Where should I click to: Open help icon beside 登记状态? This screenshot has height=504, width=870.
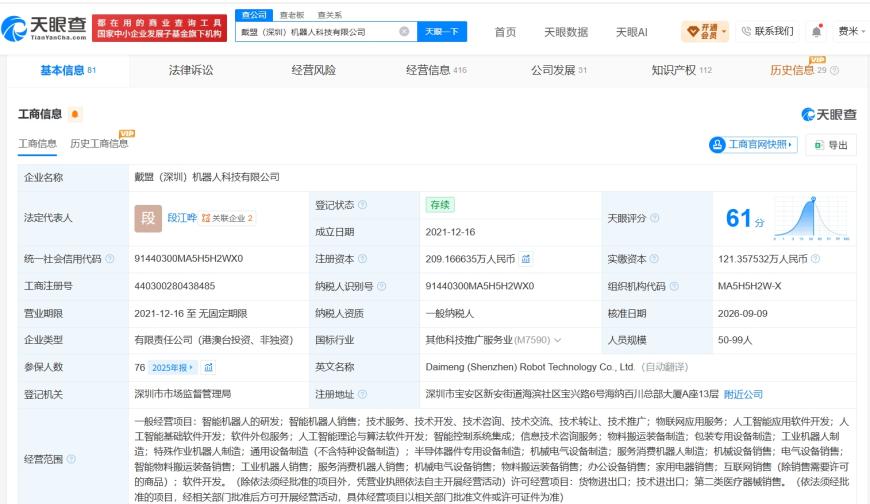click(362, 205)
